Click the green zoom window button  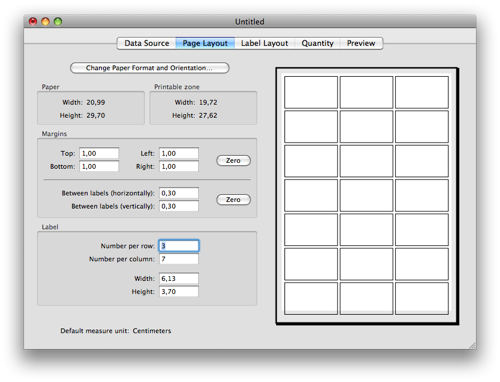click(x=58, y=22)
